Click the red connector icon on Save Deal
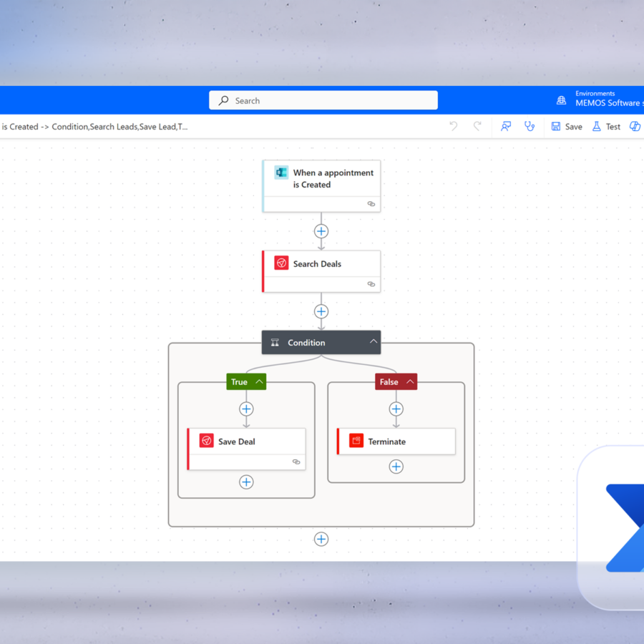Image resolution: width=644 pixels, height=644 pixels. click(x=207, y=441)
